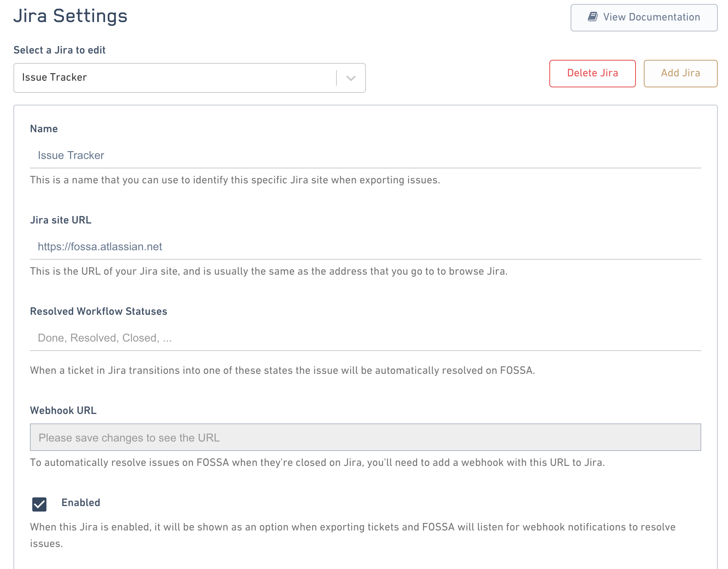Focus the Resolved Workflow Statuses input
Screen dimensions: 728x569
click(x=366, y=338)
